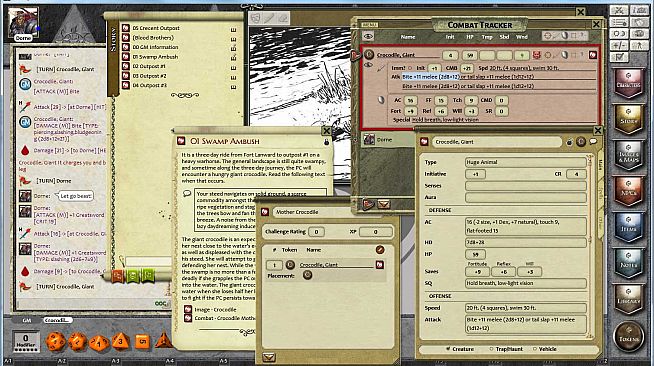Viewport: 654px width, 366px height.
Task: Select the Crocodil... speaker identity tab
Action: pyautogui.click(x=58, y=320)
